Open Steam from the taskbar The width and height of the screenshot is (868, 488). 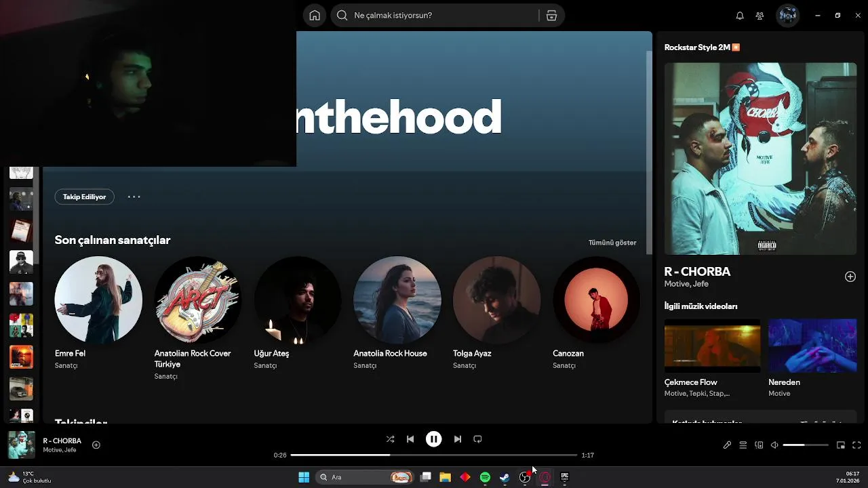pyautogui.click(x=505, y=477)
